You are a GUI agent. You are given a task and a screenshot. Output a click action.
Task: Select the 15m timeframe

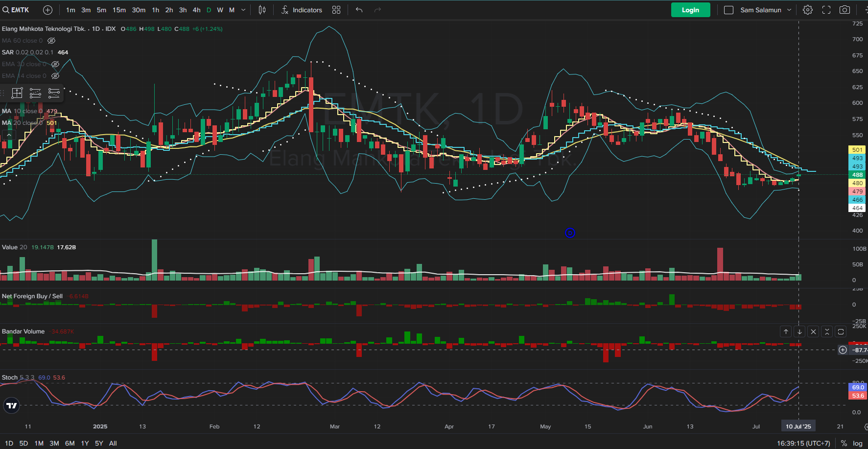click(x=119, y=10)
